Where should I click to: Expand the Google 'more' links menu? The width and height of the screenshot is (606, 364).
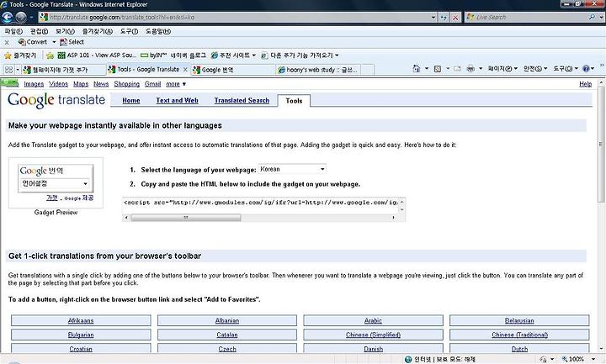176,84
